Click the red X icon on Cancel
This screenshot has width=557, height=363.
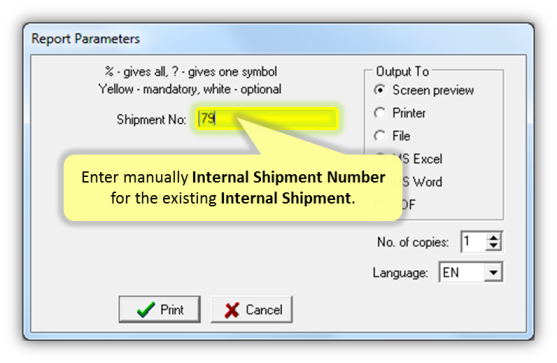(x=232, y=310)
